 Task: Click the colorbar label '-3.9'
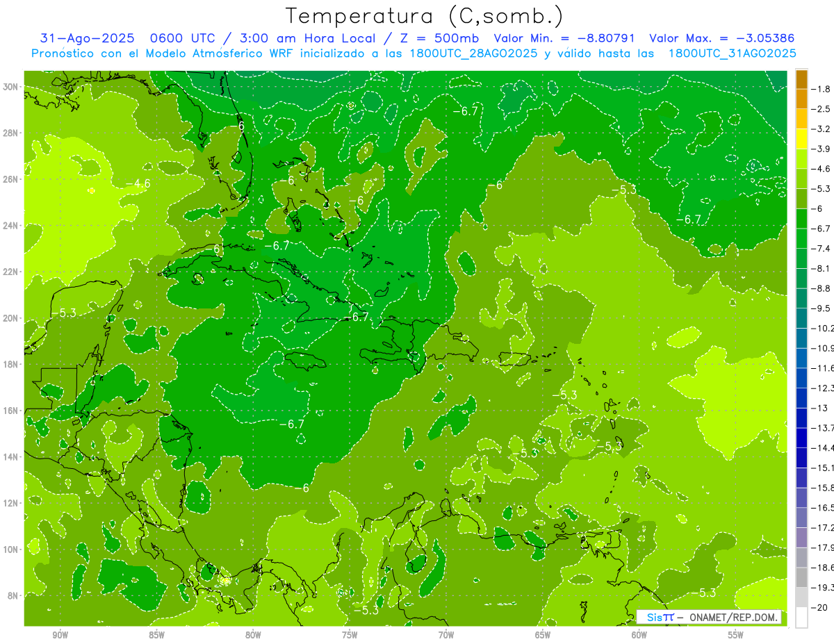click(820, 149)
